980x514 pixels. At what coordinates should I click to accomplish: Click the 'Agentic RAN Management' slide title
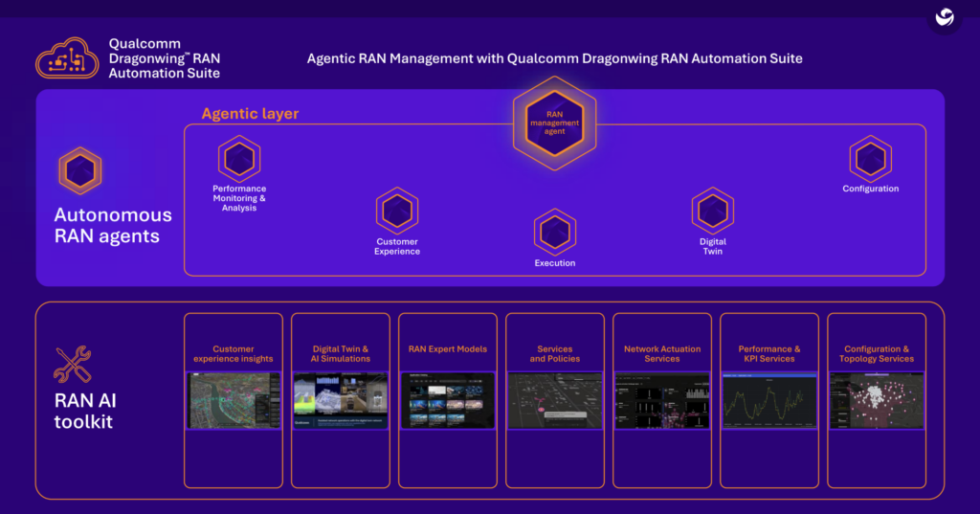(554, 58)
